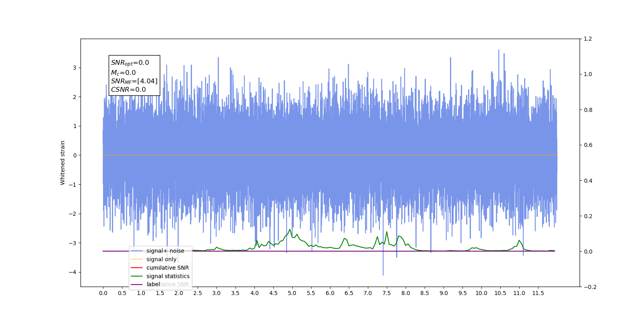This screenshot has width=644, height=322.
Task: Click the x-axis tick label 11.5
Action: 538,293
